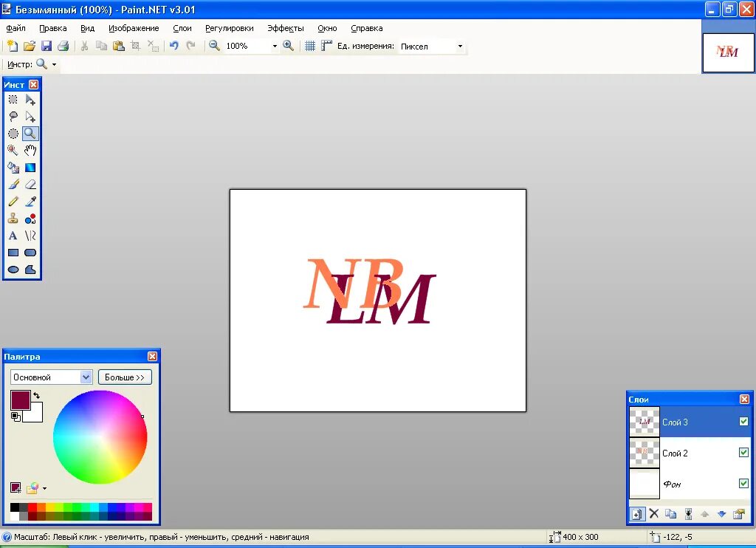Choose the Rectangle shape tool
The image size is (756, 548).
pos(13,253)
